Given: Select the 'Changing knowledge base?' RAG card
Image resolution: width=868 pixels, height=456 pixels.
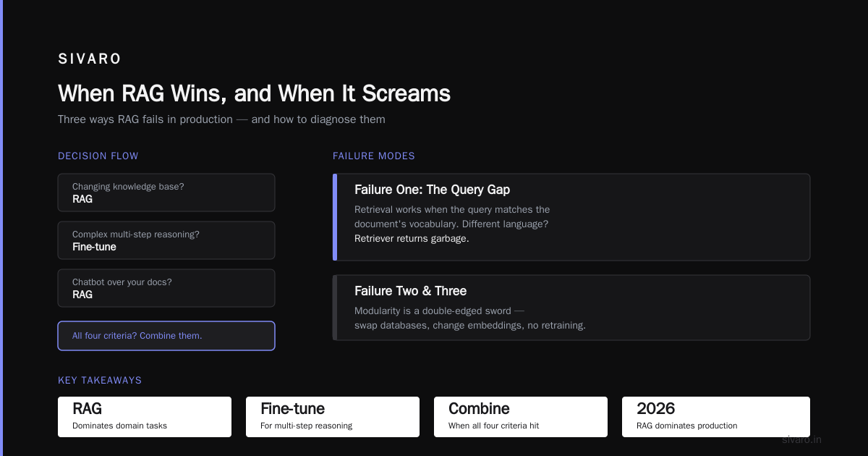Looking at the screenshot, I should tap(166, 193).
